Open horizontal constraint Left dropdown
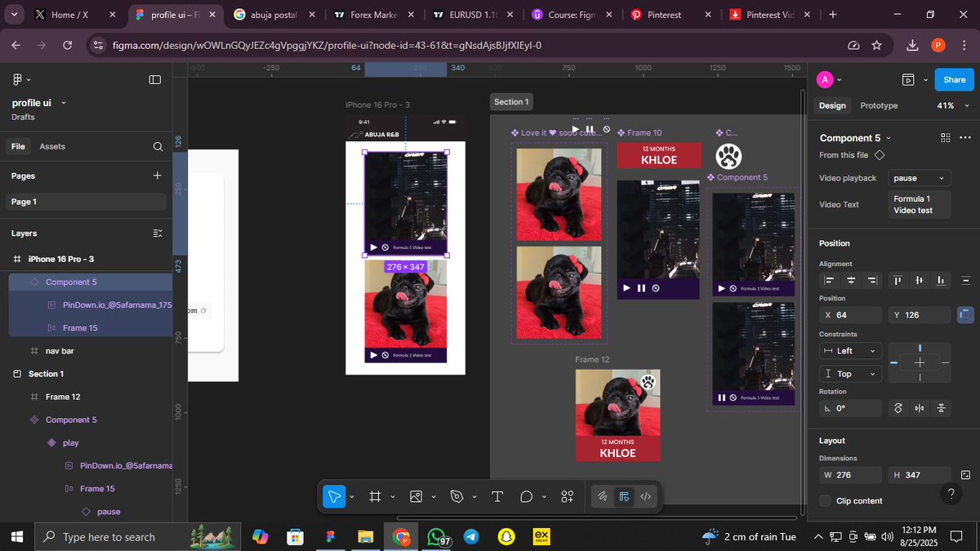This screenshot has width=980, height=551. [851, 351]
